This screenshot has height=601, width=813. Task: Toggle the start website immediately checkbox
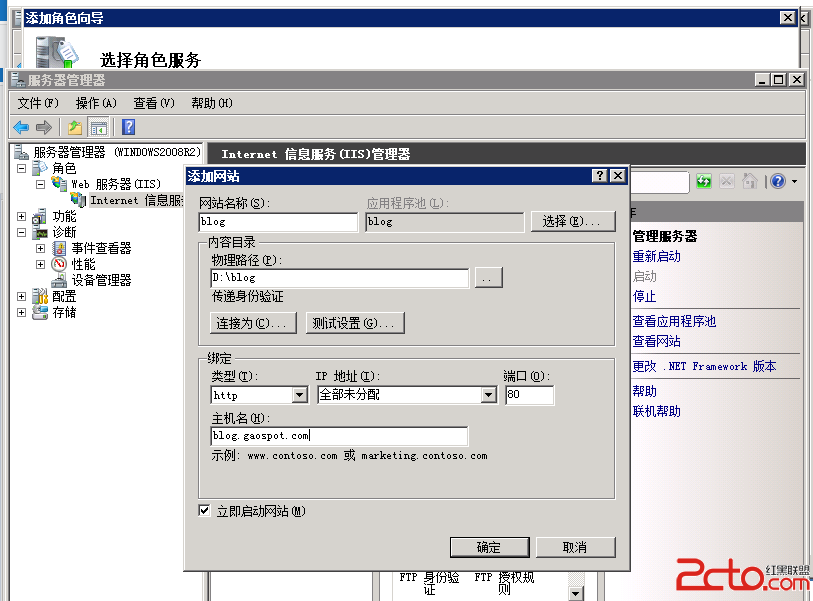coord(204,511)
